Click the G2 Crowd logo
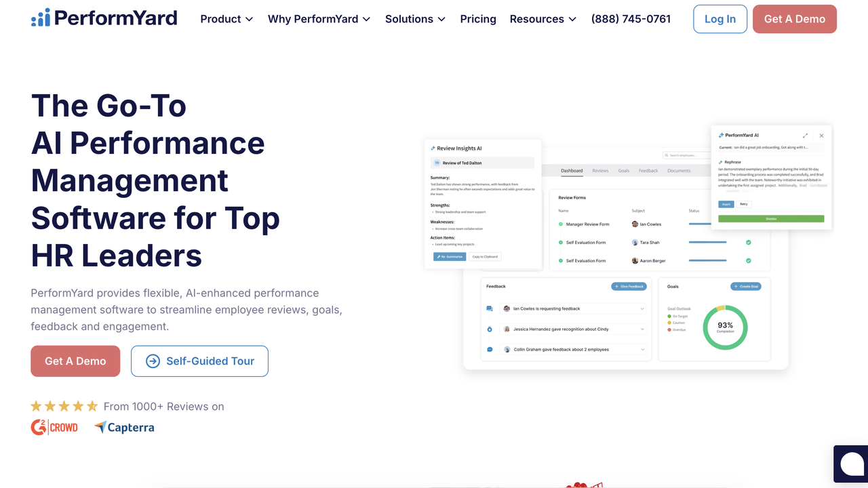 [54, 427]
